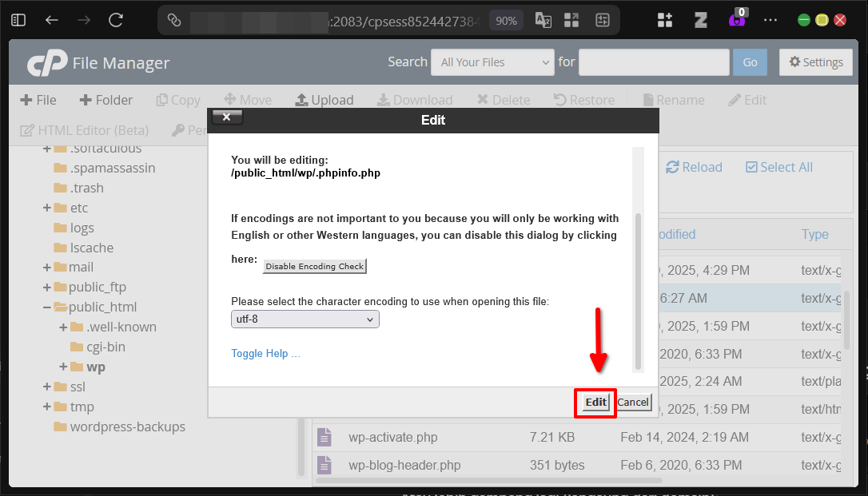Click Disable Encoding Check
Viewport: 868px width, 496px height.
tap(314, 266)
